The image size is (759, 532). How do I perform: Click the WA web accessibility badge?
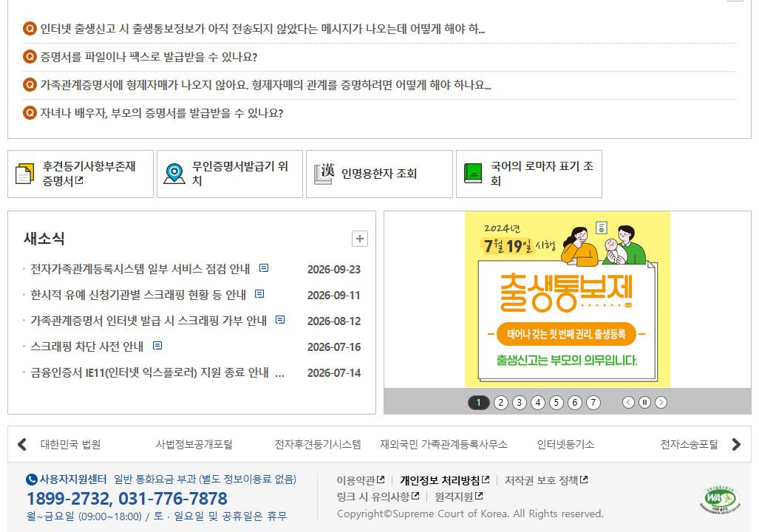click(721, 500)
